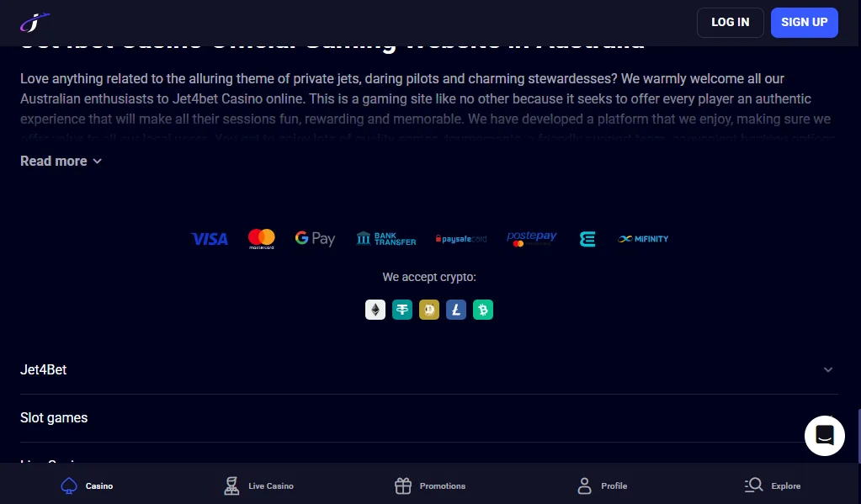This screenshot has width=861, height=504.
Task: Click the page scrollbar thumb
Action: point(858,436)
